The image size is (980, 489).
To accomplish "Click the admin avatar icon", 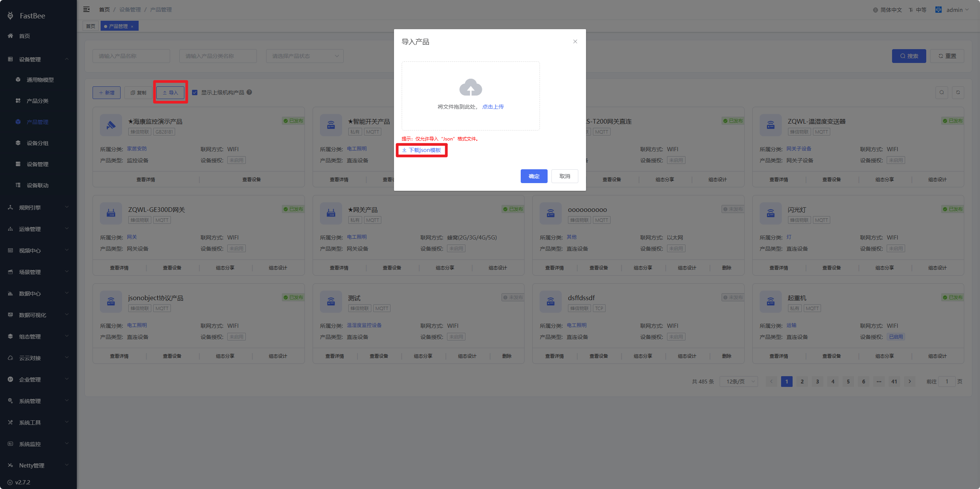I will tap(938, 10).
